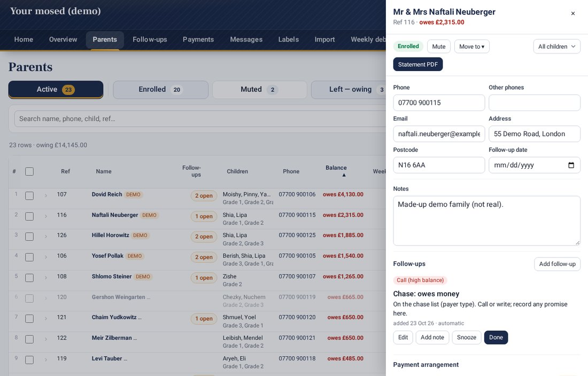Image resolution: width=588 pixels, height=376 pixels.
Task: Show the Muted parents filter
Action: [259, 90]
